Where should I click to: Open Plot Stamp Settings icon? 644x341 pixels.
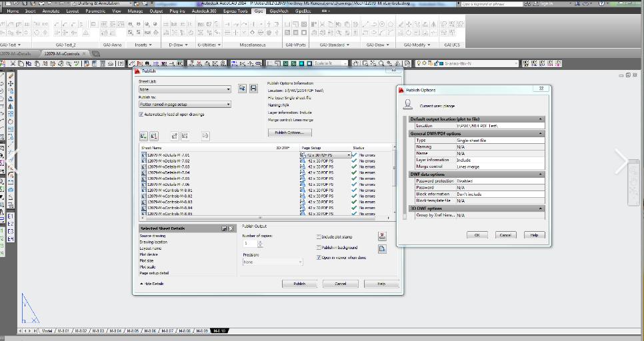point(382,236)
